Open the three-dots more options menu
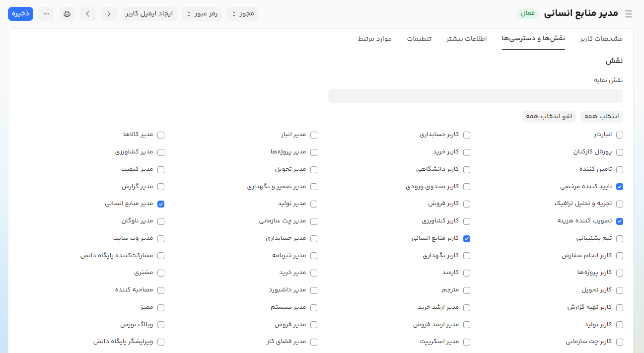This screenshot has width=644, height=353. coord(46,14)
